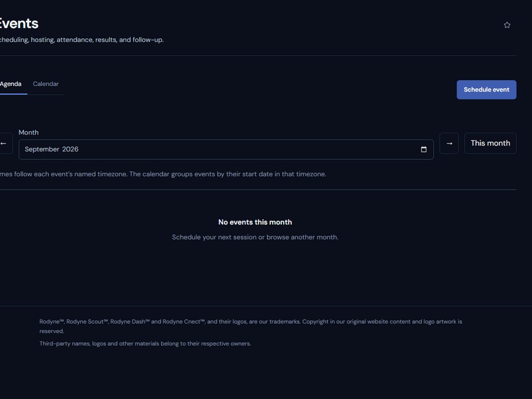The height and width of the screenshot is (399, 532).
Task: Focus the September 2026 month field
Action: point(226,149)
